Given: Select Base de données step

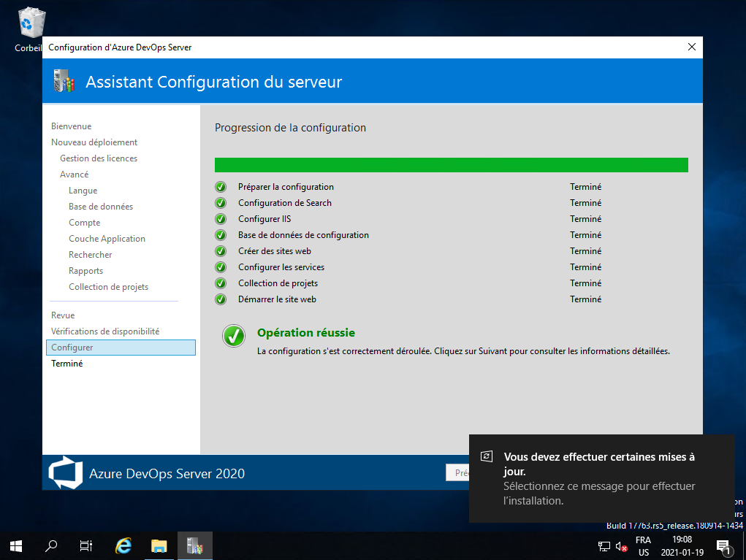Looking at the screenshot, I should [x=101, y=207].
